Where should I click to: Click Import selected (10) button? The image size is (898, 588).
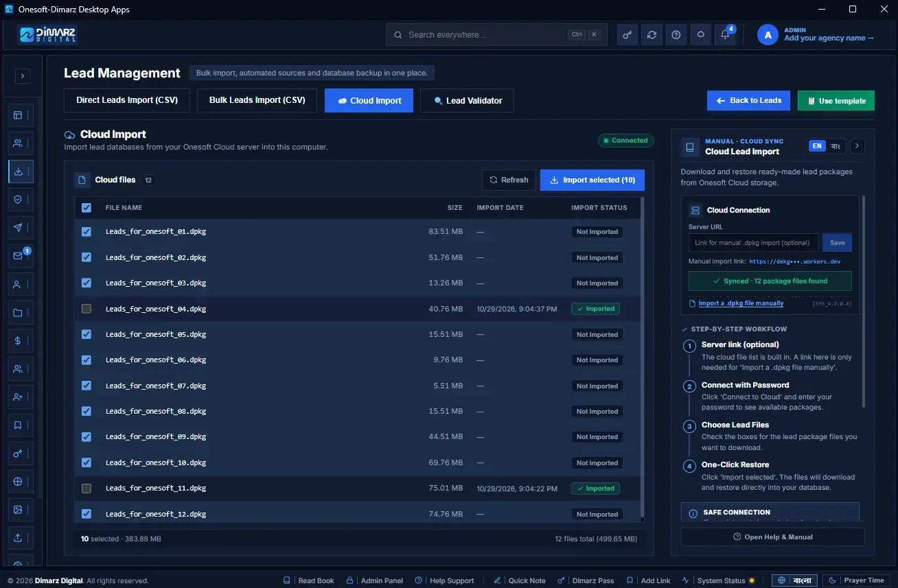click(x=592, y=180)
